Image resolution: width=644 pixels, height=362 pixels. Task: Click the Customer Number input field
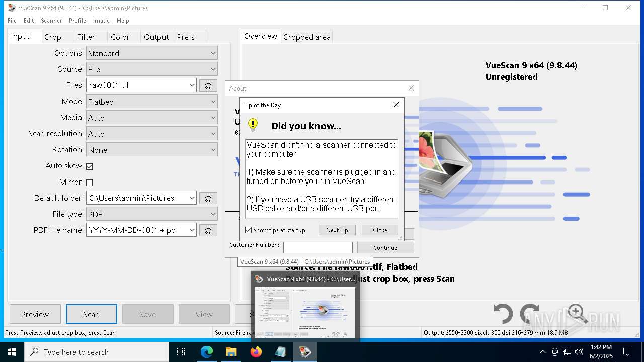(x=318, y=247)
